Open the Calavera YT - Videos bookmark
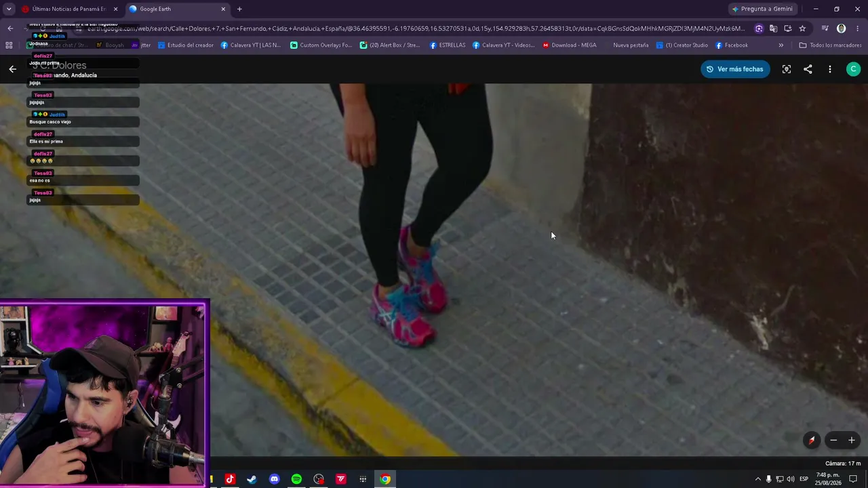The width and height of the screenshot is (868, 488). pos(504,45)
